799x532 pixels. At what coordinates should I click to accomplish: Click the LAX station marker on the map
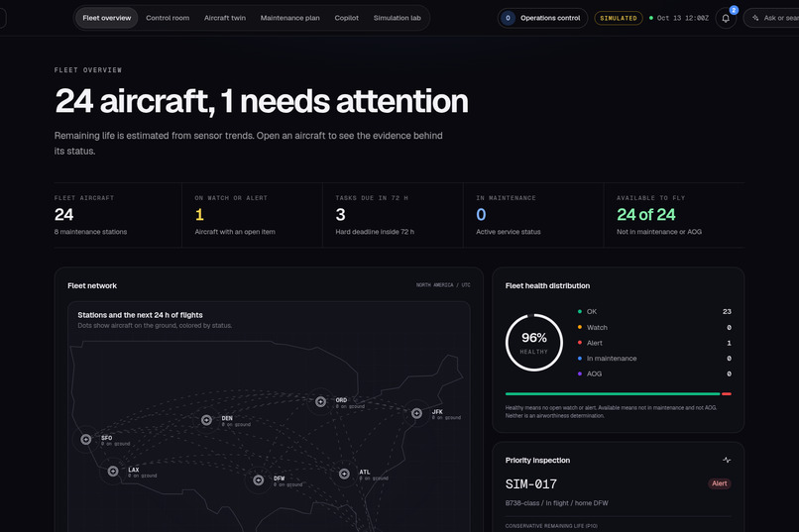click(113, 471)
